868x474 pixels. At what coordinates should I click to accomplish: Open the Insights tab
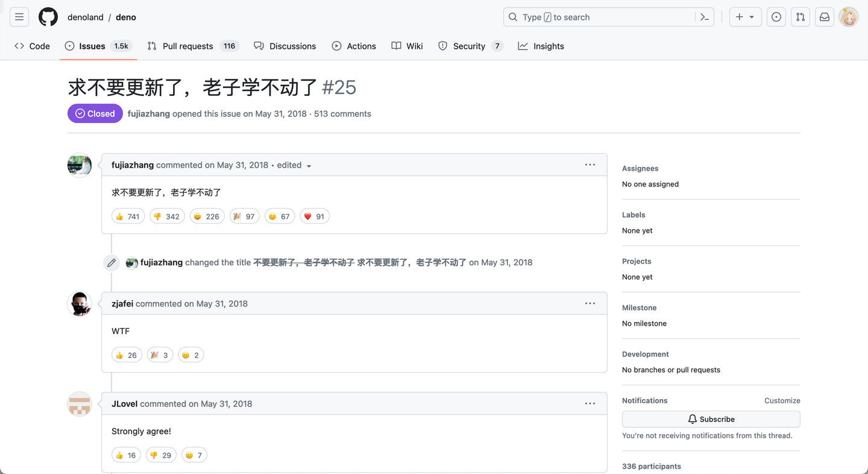point(541,46)
